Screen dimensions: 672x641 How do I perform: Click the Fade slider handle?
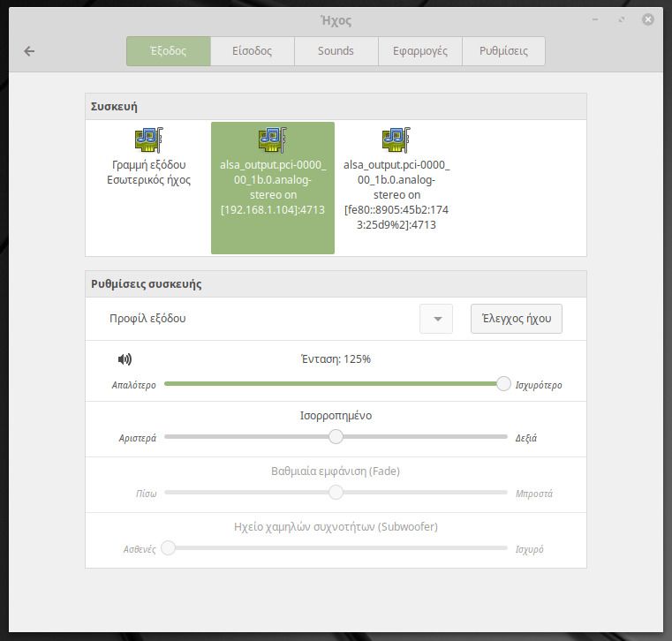(x=336, y=492)
